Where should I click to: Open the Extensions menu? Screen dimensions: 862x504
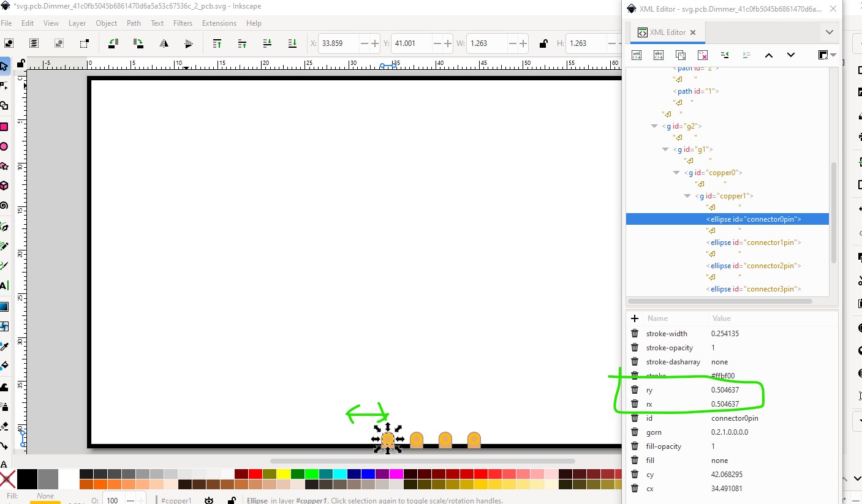(219, 23)
